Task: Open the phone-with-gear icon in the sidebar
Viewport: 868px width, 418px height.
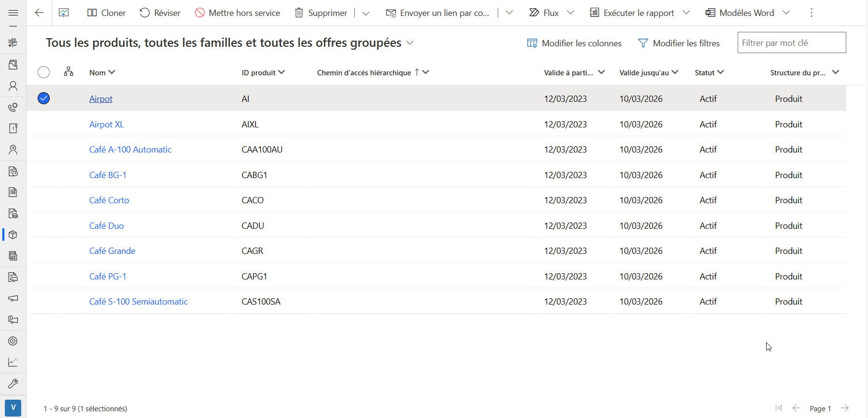Action: click(13, 107)
